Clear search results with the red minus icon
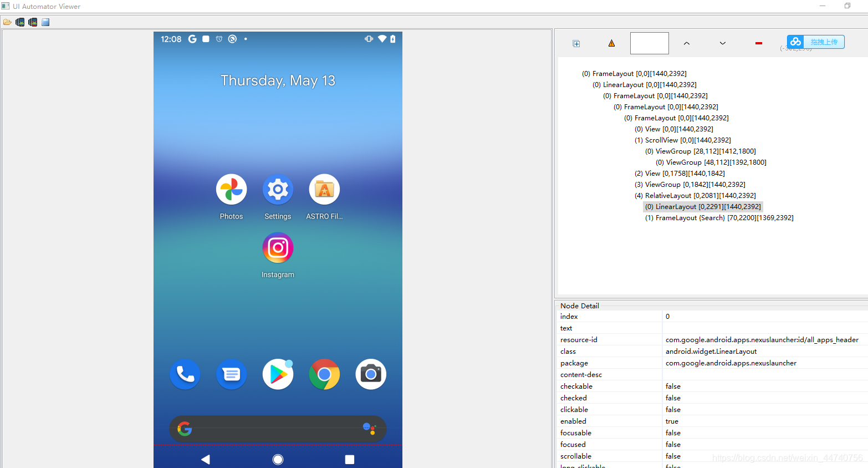 (759, 43)
